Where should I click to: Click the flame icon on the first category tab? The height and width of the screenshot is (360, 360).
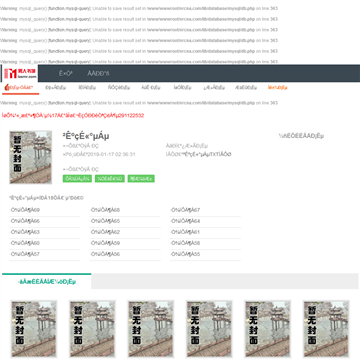[x=6, y=87]
